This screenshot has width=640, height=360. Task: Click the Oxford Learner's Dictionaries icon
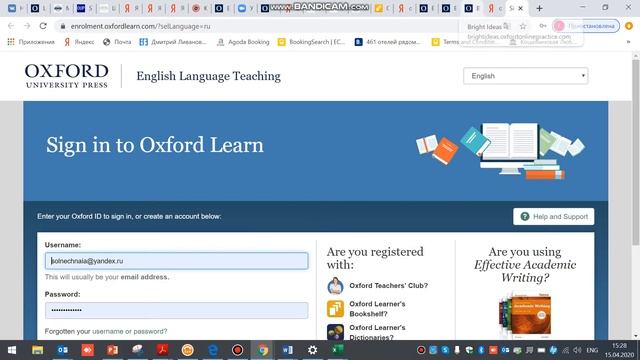[x=335, y=332]
